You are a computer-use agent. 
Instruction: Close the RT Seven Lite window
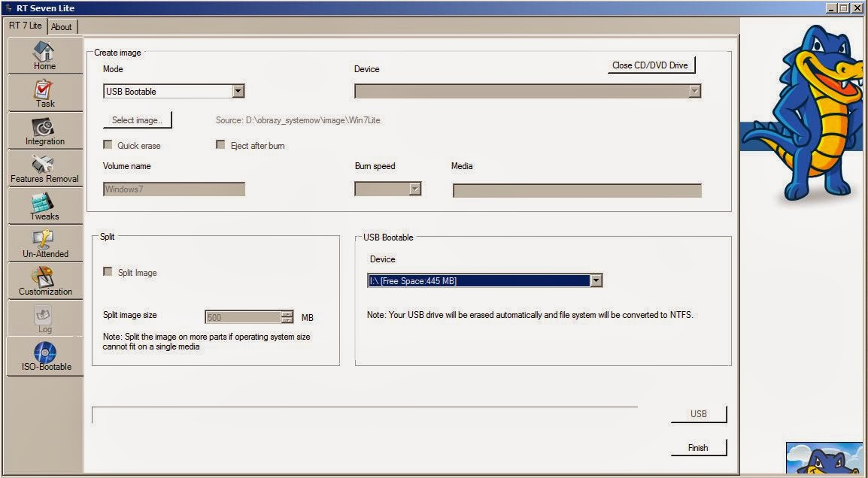pyautogui.click(x=857, y=8)
